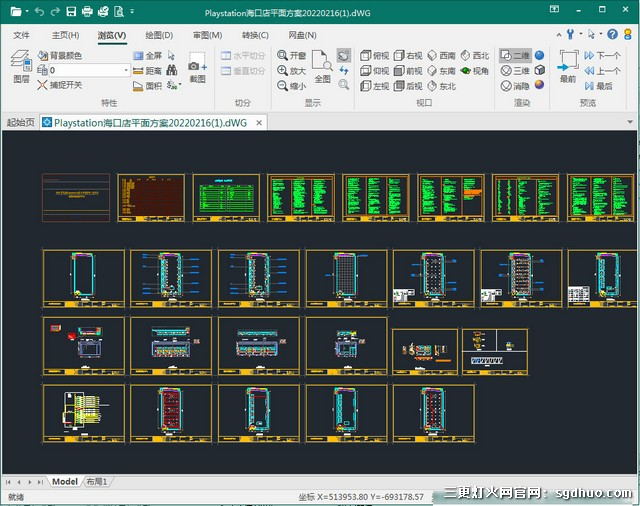This screenshot has width=640, height=506.
Task: Close the Playstation drawing document tab
Action: pos(259,122)
